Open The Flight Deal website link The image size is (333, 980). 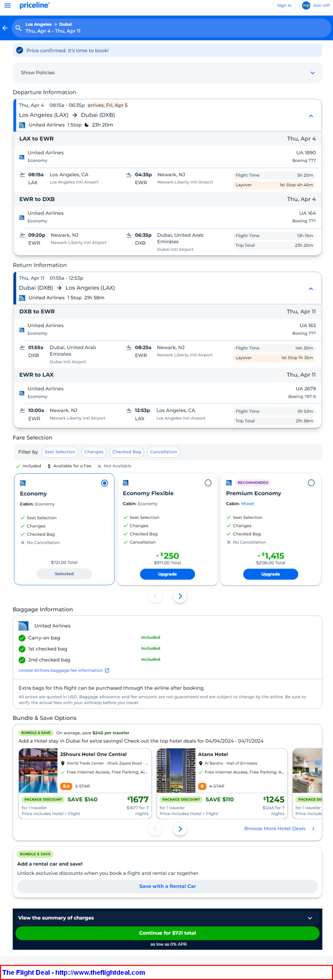click(x=74, y=973)
